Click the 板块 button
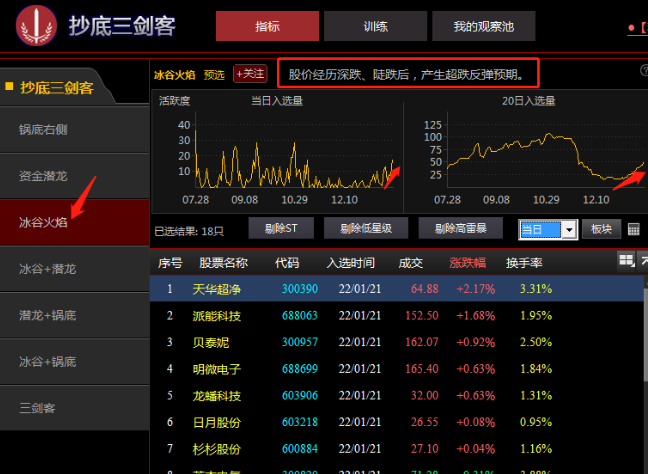Screen dimensions: 648x474 coord(601,229)
